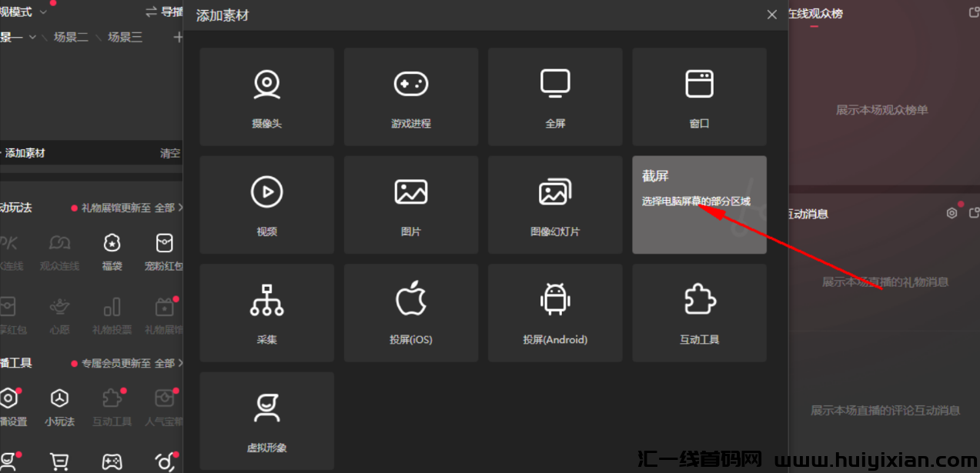The image size is (980, 473).
Task: Select 投屏(Android) screen mirroring option
Action: (x=555, y=313)
